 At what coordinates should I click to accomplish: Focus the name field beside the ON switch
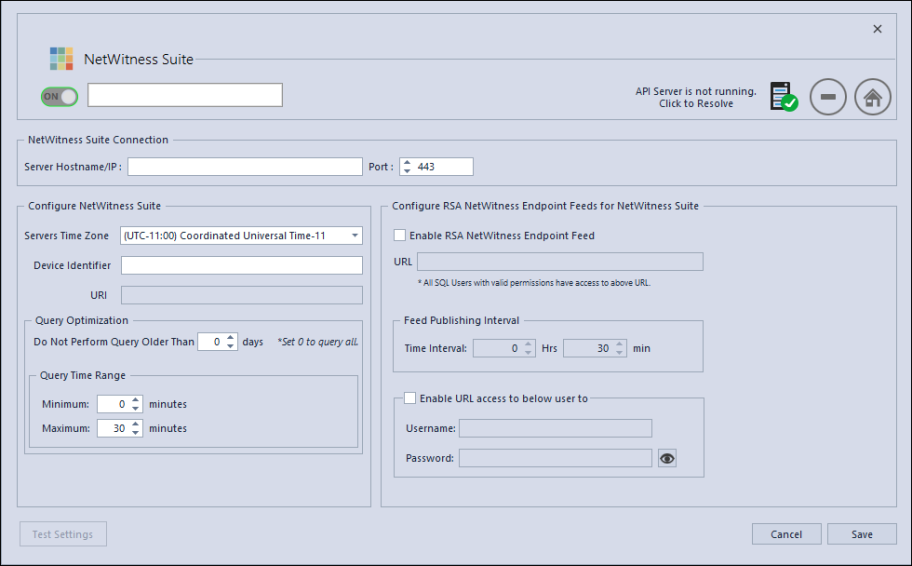click(185, 95)
